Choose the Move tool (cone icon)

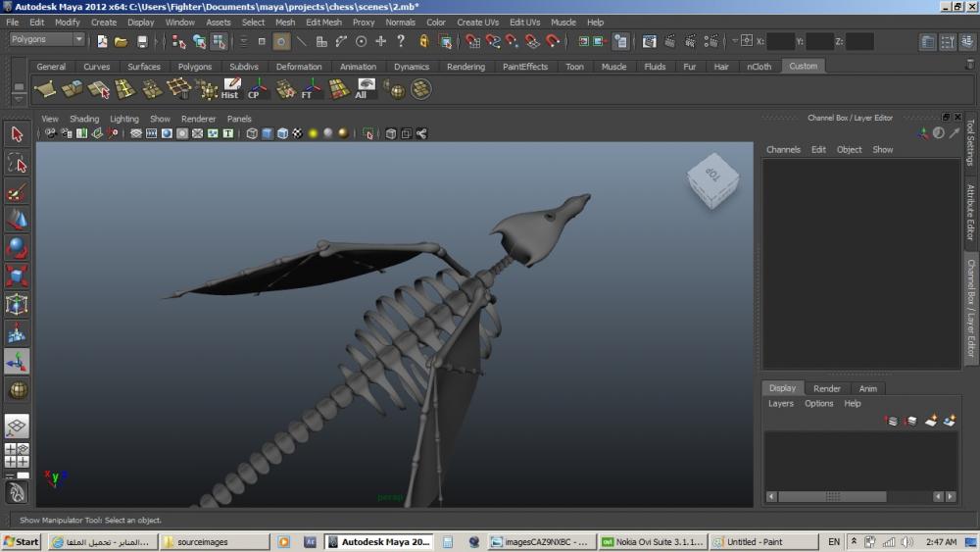coord(17,219)
